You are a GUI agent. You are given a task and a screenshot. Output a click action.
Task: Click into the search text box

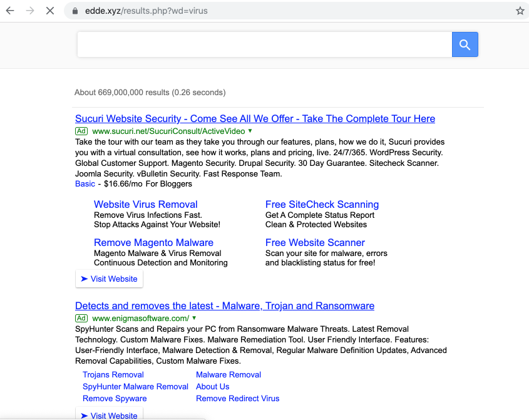click(x=264, y=44)
